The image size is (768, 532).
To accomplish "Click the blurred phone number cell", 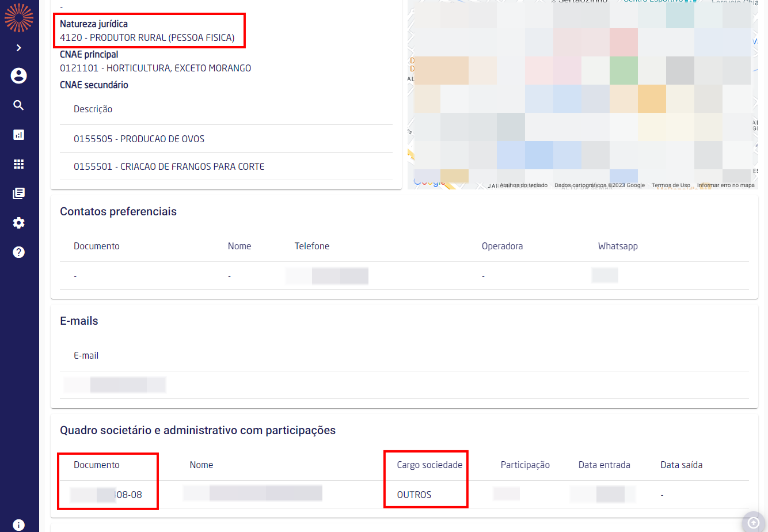I will point(327,276).
